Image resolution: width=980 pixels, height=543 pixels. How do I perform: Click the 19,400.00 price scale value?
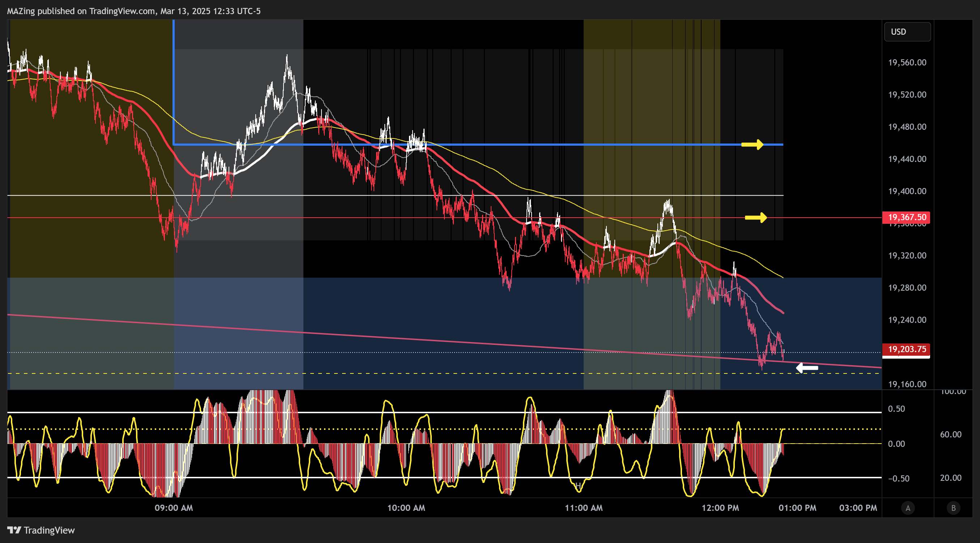(x=907, y=191)
